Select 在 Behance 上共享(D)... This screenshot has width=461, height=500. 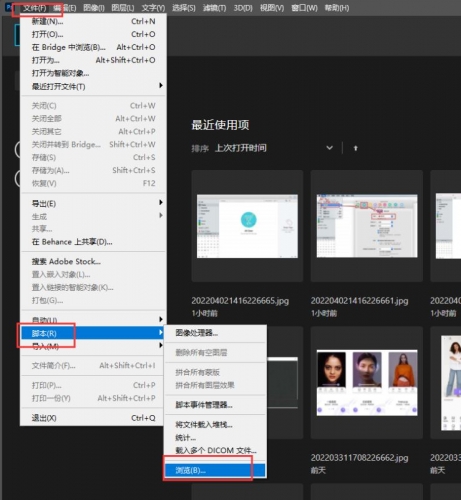point(93,242)
